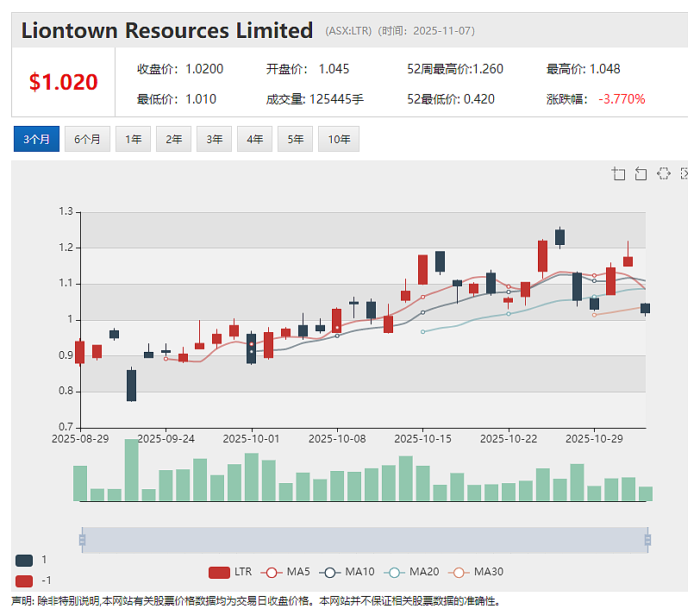Hide the MA10 moving average line
This screenshot has width=700, height=615.
click(x=347, y=572)
